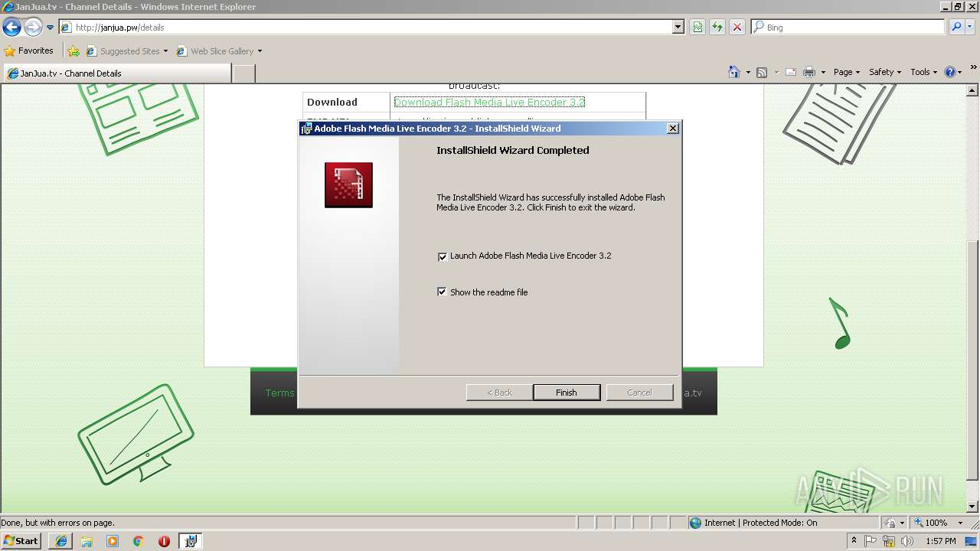This screenshot has height=551, width=980.
Task: Click the browser Back arrow button
Action: click(11, 28)
